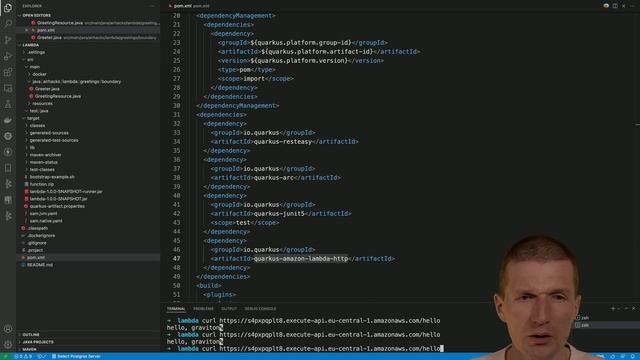Add a new terminal with the plus icon

pos(613,309)
